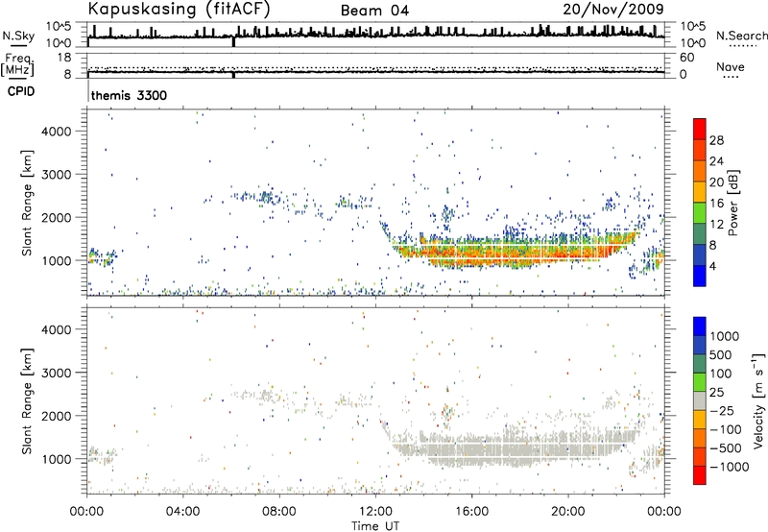Click the Velocity [m s-1] colorbar label
The image size is (768, 532).
[x=759, y=400]
